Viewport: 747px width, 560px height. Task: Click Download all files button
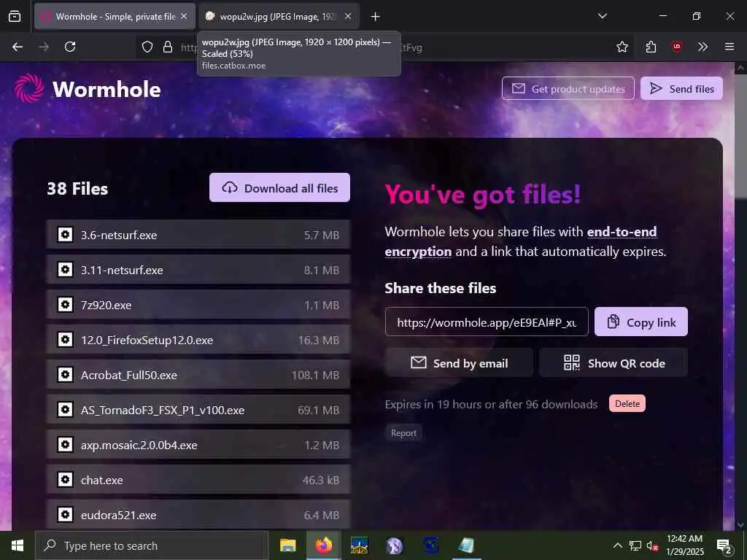tap(279, 187)
